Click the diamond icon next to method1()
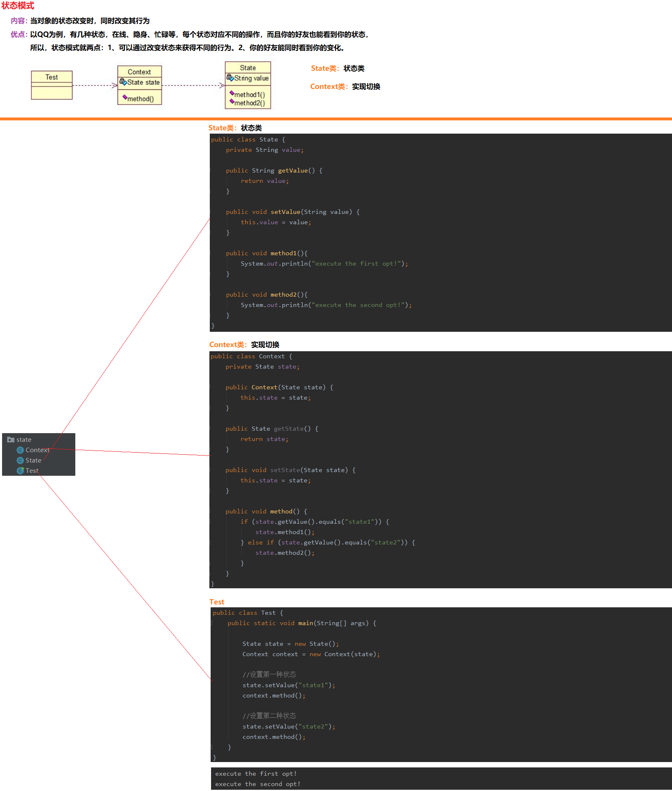Screen dimensions: 672x791 [x=232, y=93]
